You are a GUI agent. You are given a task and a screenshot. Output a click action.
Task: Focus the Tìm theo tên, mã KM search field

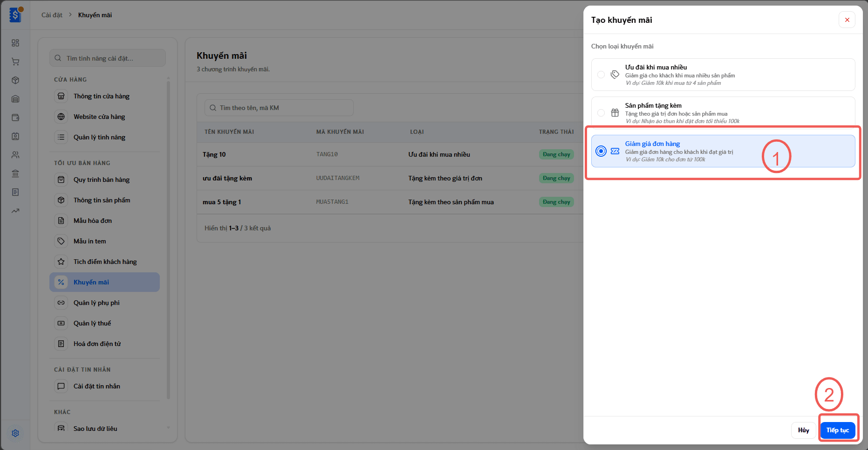click(279, 108)
